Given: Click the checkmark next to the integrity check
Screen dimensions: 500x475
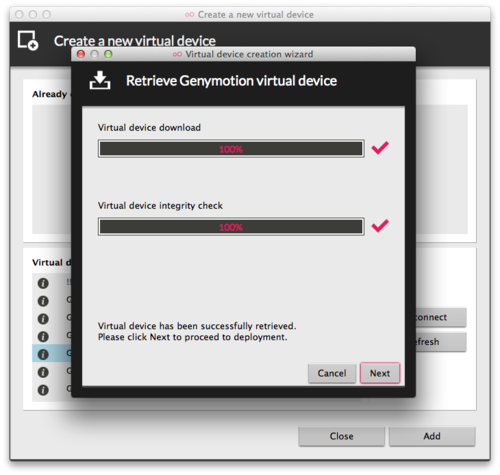Looking at the screenshot, I should (380, 226).
